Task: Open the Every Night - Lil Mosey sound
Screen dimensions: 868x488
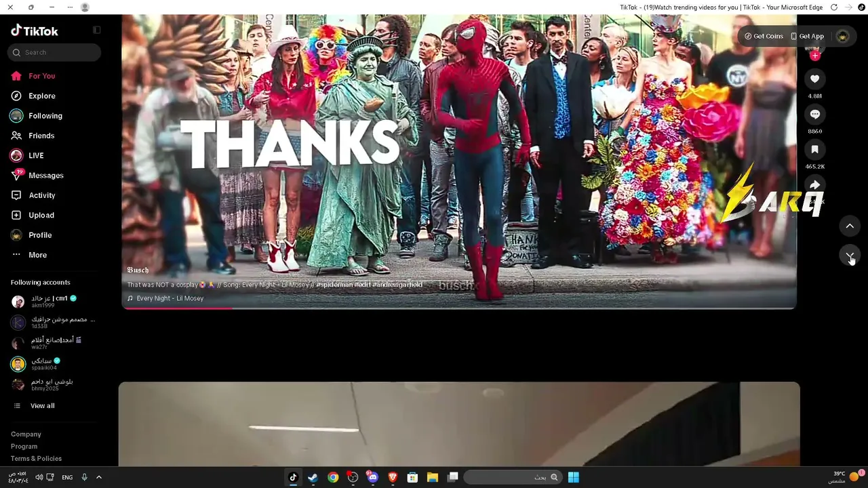Action: (x=165, y=298)
